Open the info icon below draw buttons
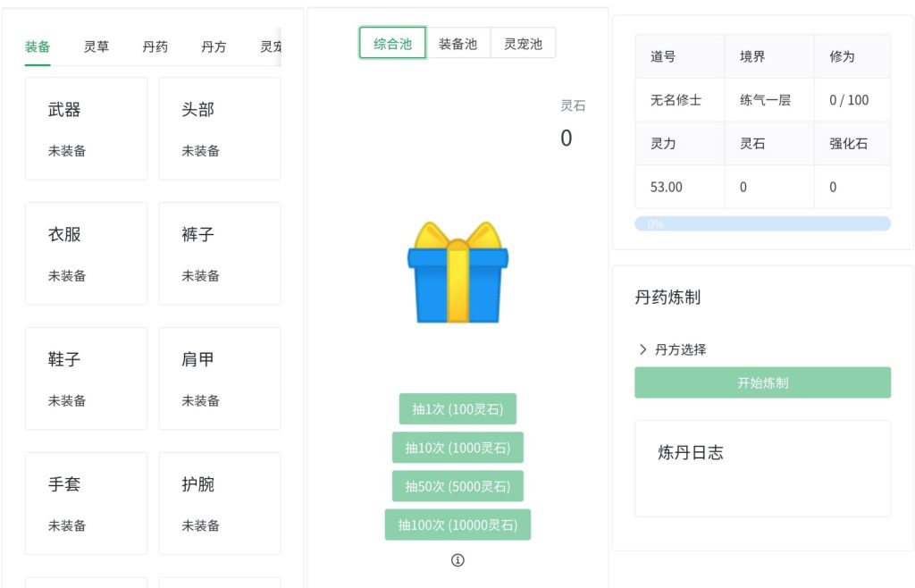 [457, 560]
